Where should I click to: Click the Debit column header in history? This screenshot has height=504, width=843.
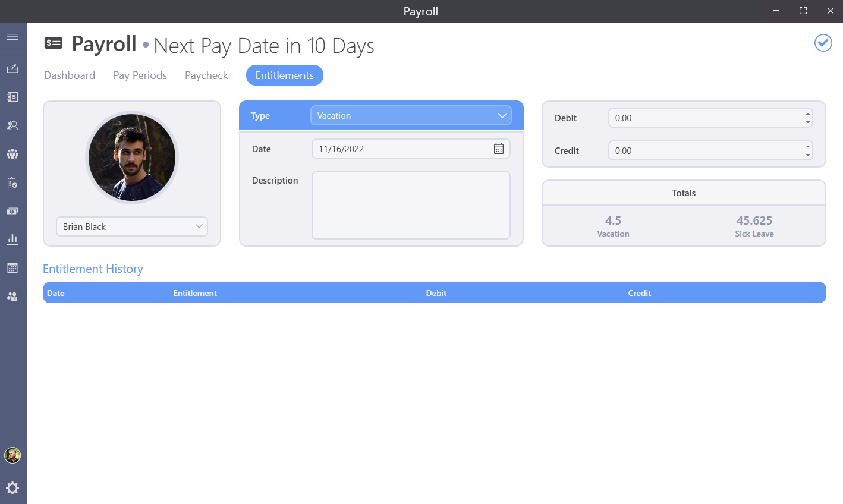pos(436,293)
